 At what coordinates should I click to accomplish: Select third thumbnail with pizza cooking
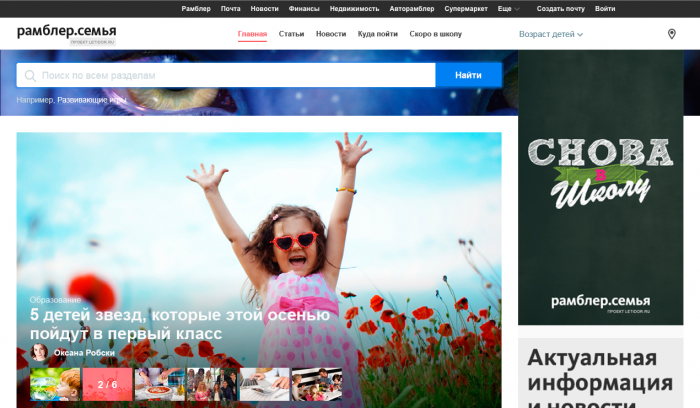(160, 384)
